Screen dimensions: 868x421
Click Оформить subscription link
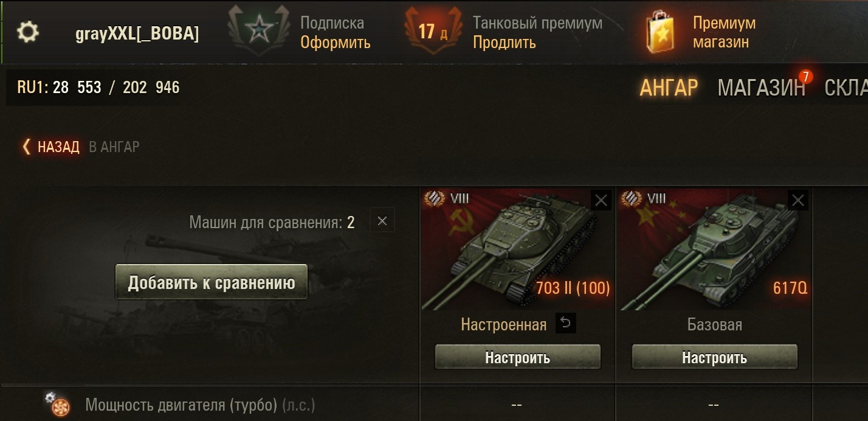tap(336, 43)
